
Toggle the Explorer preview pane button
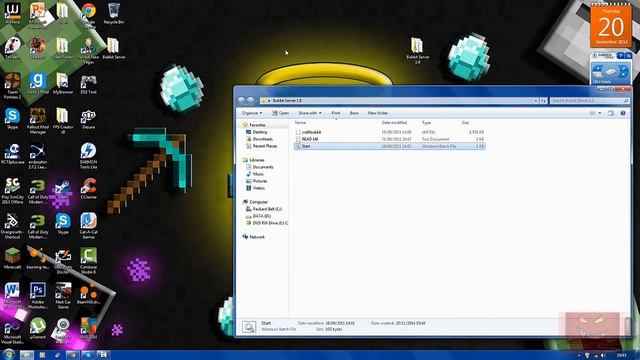(611, 113)
